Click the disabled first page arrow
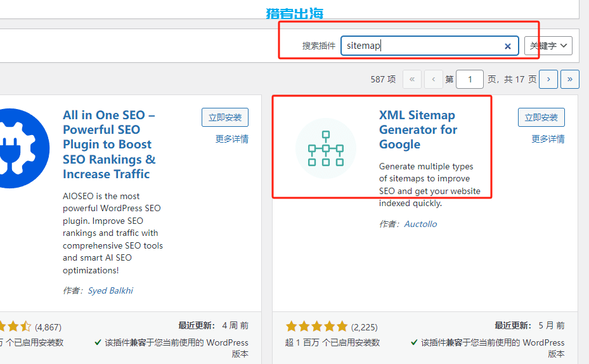This screenshot has width=589, height=364. pyautogui.click(x=412, y=79)
